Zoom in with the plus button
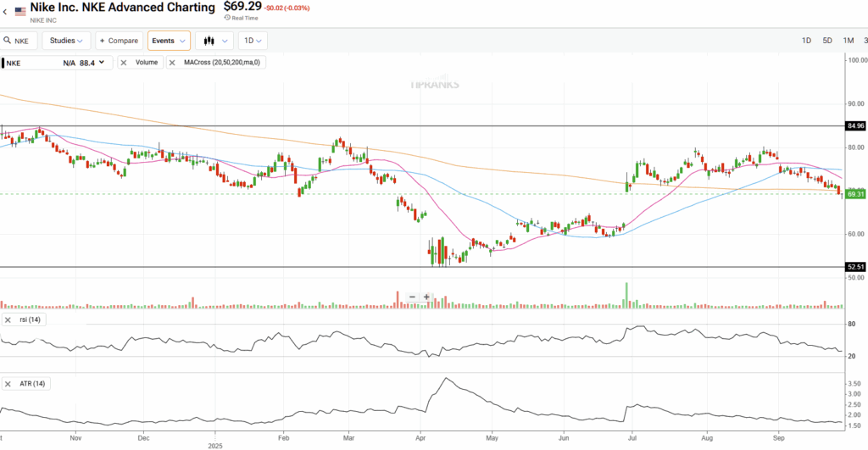The height and width of the screenshot is (450, 868). (426, 297)
